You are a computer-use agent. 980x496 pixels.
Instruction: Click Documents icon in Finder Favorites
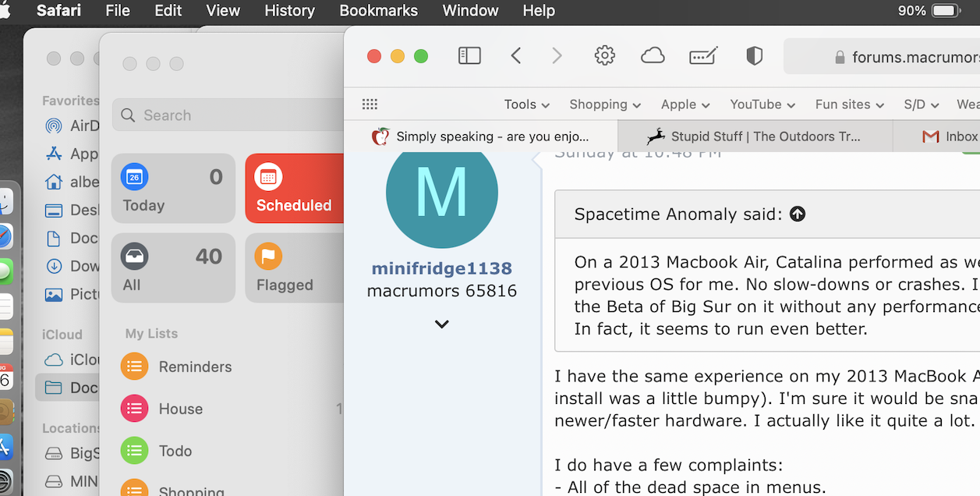click(x=54, y=238)
